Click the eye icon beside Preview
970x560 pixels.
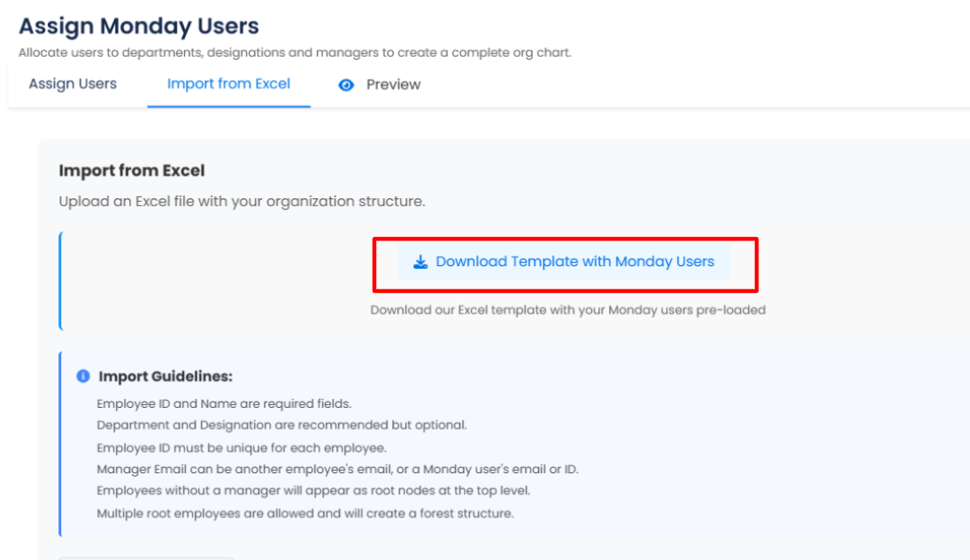346,85
